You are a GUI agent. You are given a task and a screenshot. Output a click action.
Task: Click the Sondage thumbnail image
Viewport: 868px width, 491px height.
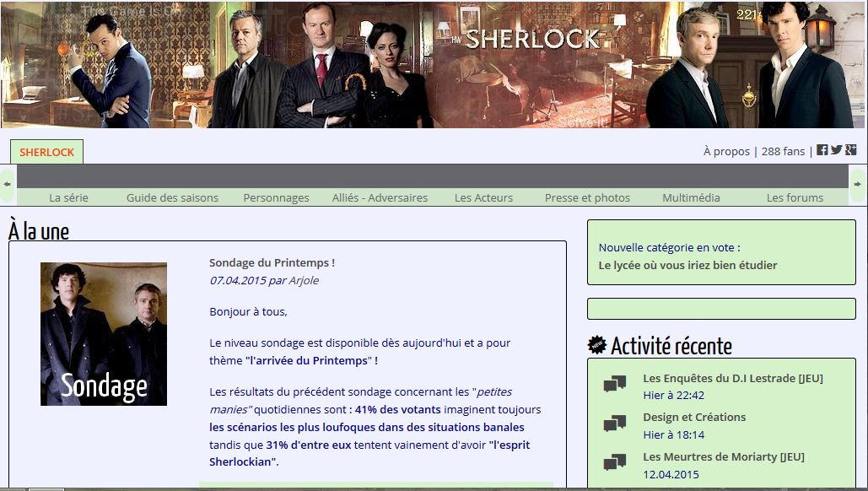[x=104, y=334]
